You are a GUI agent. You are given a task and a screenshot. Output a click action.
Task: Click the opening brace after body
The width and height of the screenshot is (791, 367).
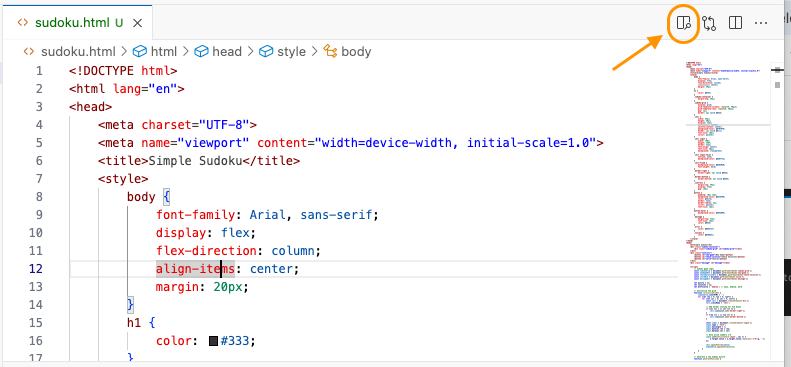pyautogui.click(x=167, y=197)
